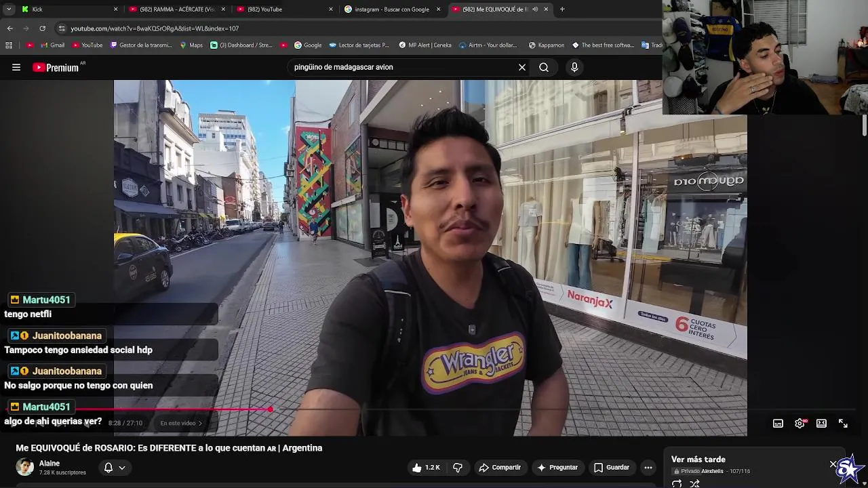Open Dashboard / Stre... bookmark
The height and width of the screenshot is (488, 868).
click(x=241, y=45)
